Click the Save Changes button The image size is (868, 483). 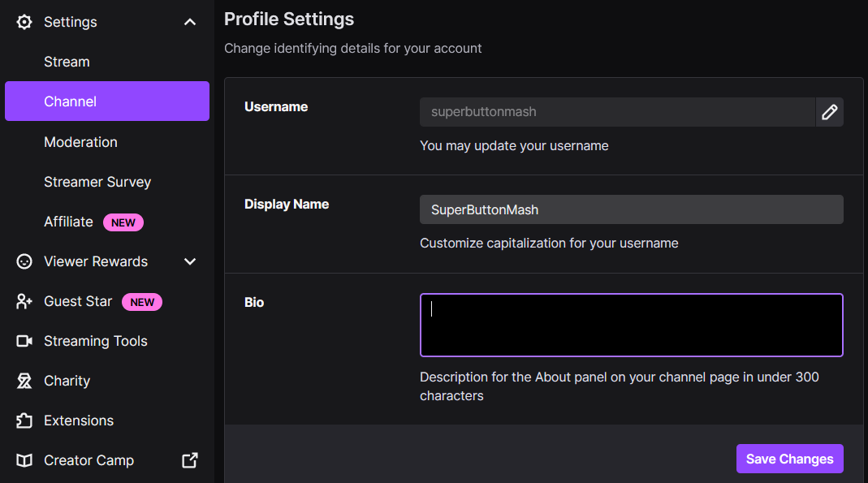(x=789, y=459)
